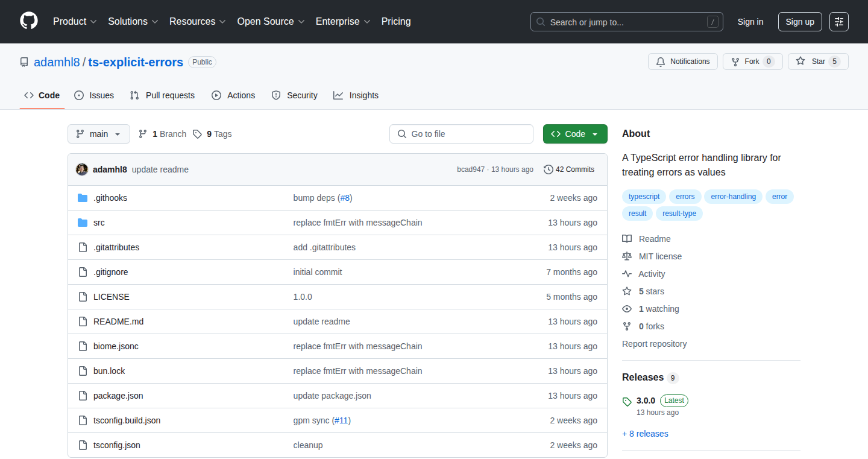
Task: Click the eye icon beside 1 watching
Action: click(x=627, y=309)
